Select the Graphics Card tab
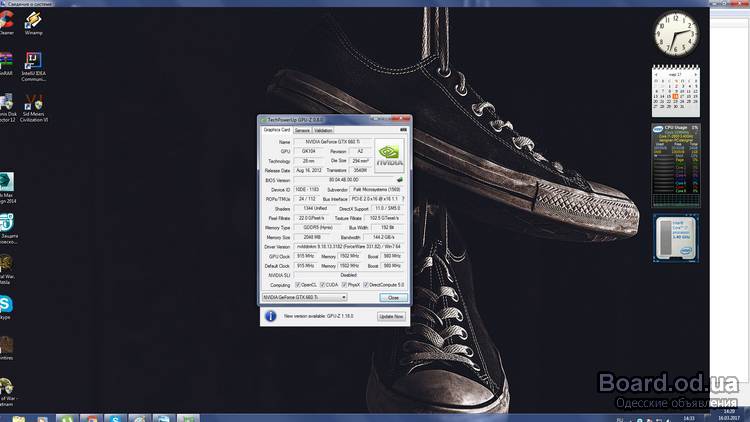Screen dimensions: 750x422 tap(276, 130)
